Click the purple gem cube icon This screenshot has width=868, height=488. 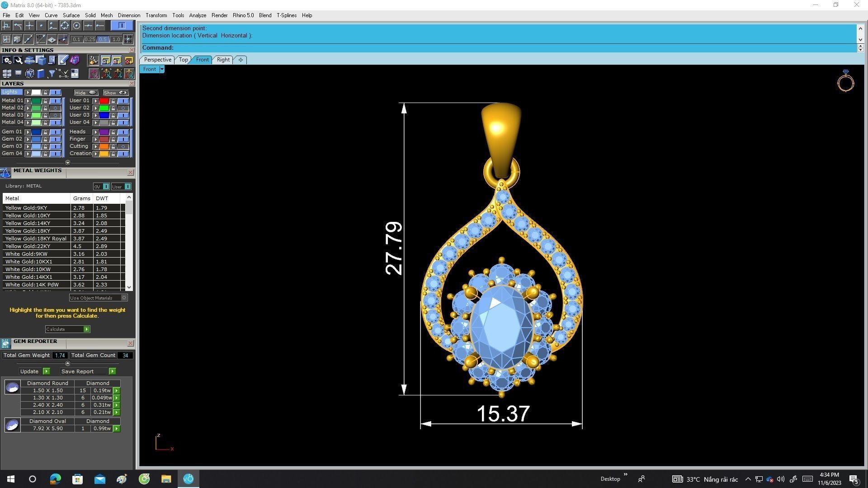point(75,60)
